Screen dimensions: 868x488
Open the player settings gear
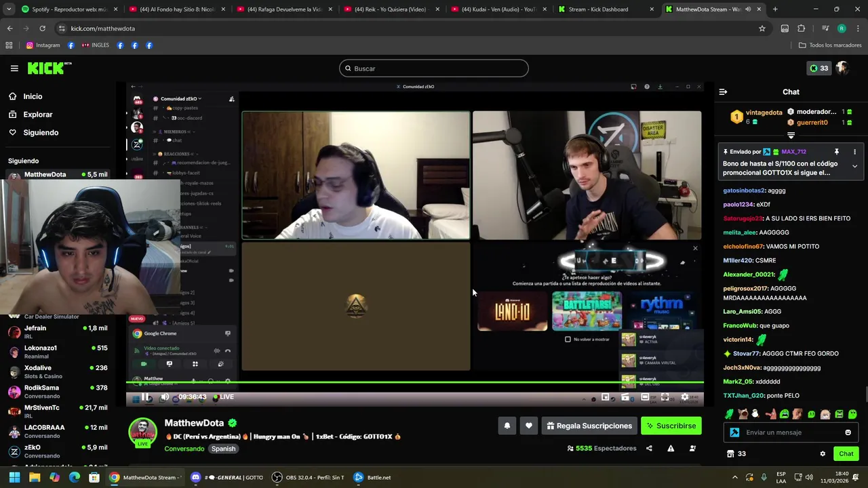pyautogui.click(x=684, y=397)
